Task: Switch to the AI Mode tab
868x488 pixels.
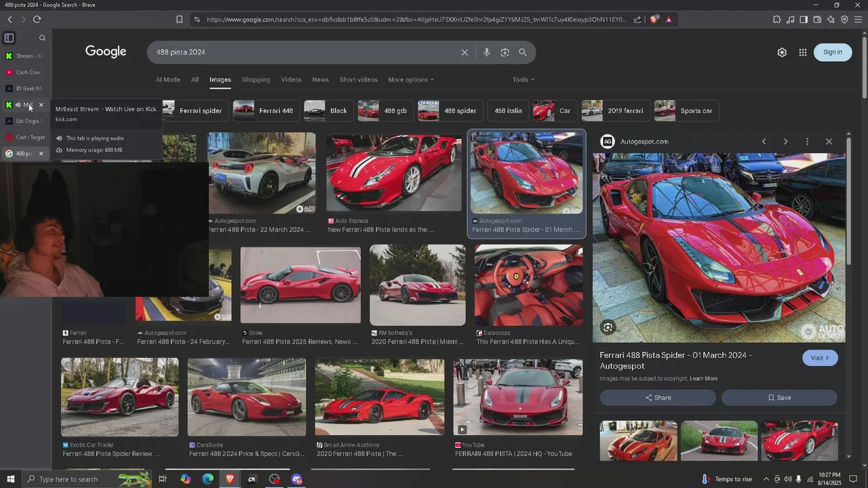Action: coord(168,80)
